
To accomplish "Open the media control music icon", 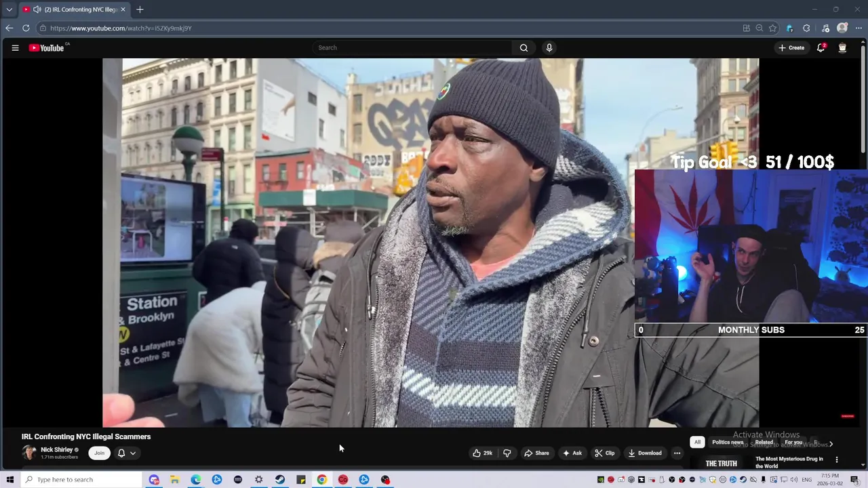I will pyautogui.click(x=825, y=28).
